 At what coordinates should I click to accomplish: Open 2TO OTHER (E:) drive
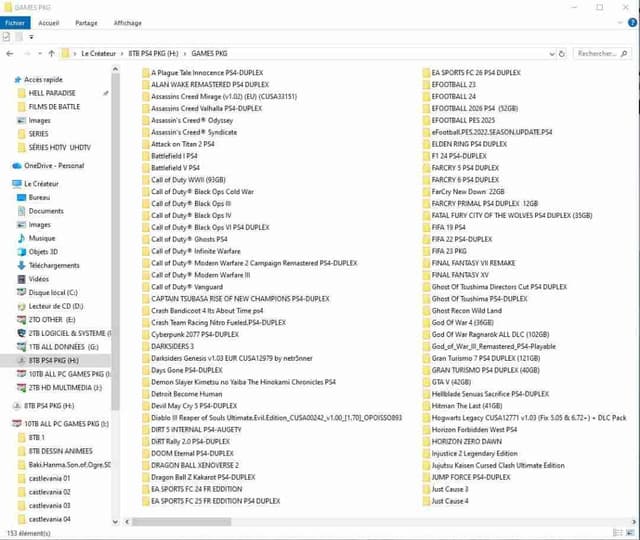coord(52,320)
